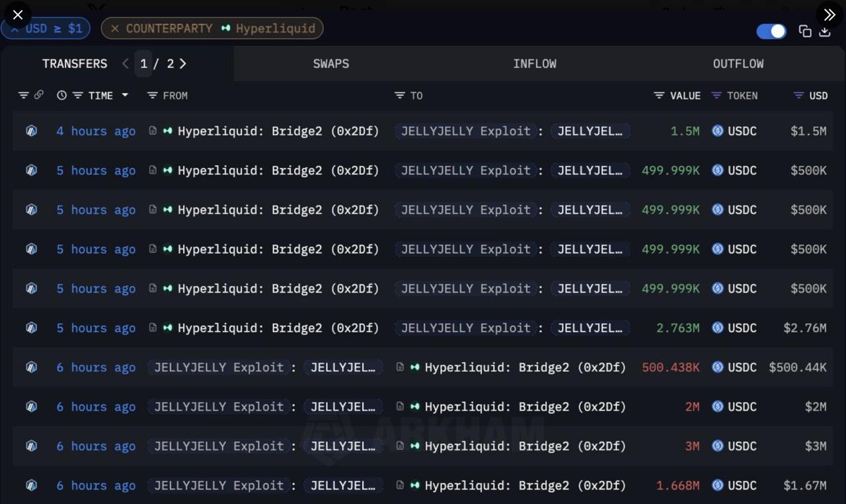Click the 2M value cell
The height and width of the screenshot is (504, 846).
[692, 407]
